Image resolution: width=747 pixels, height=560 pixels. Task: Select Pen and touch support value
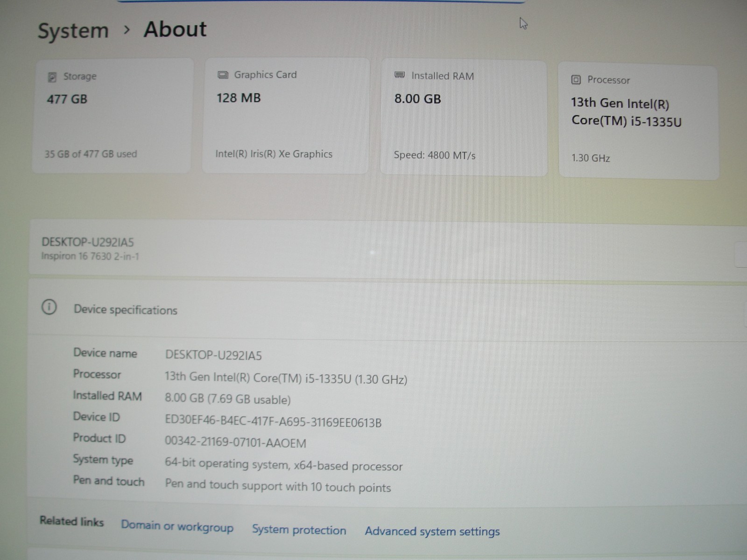278,486
